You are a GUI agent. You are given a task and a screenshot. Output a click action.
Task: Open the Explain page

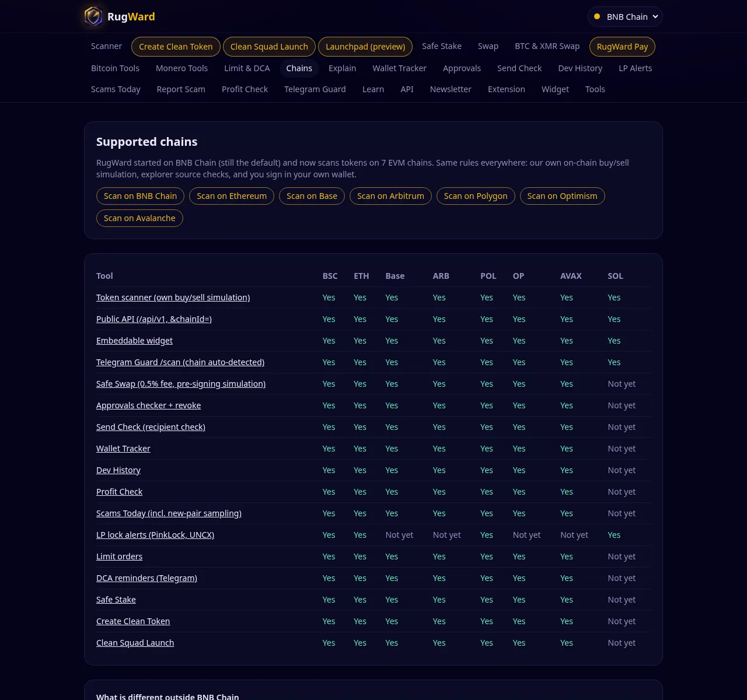coord(342,68)
